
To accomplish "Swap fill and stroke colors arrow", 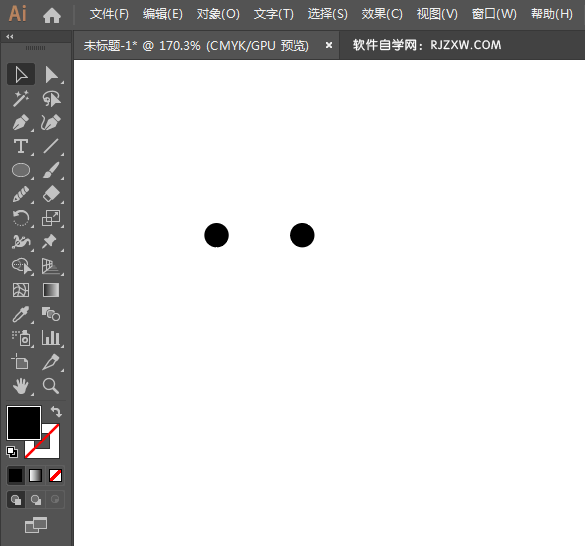I will click(x=56, y=412).
